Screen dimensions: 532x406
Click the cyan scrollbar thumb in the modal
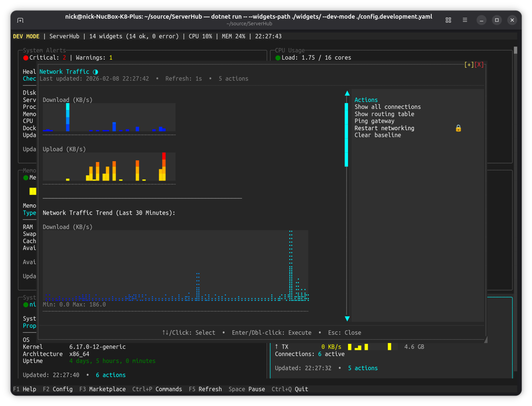click(346, 135)
